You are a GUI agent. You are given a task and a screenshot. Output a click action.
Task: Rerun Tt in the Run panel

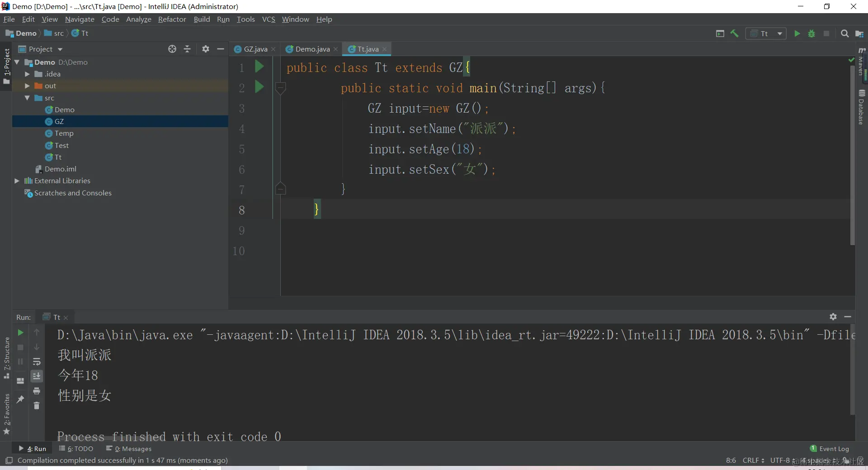[20, 332]
